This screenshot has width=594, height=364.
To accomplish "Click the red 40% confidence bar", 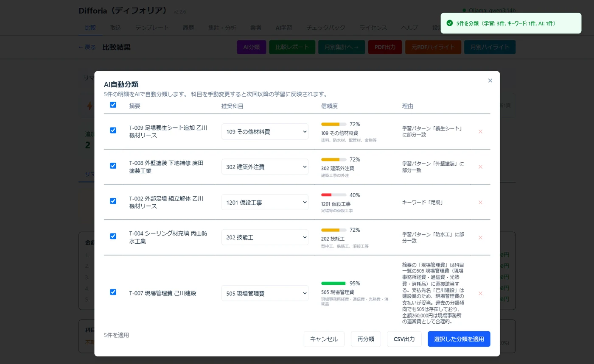I will [x=334, y=195].
